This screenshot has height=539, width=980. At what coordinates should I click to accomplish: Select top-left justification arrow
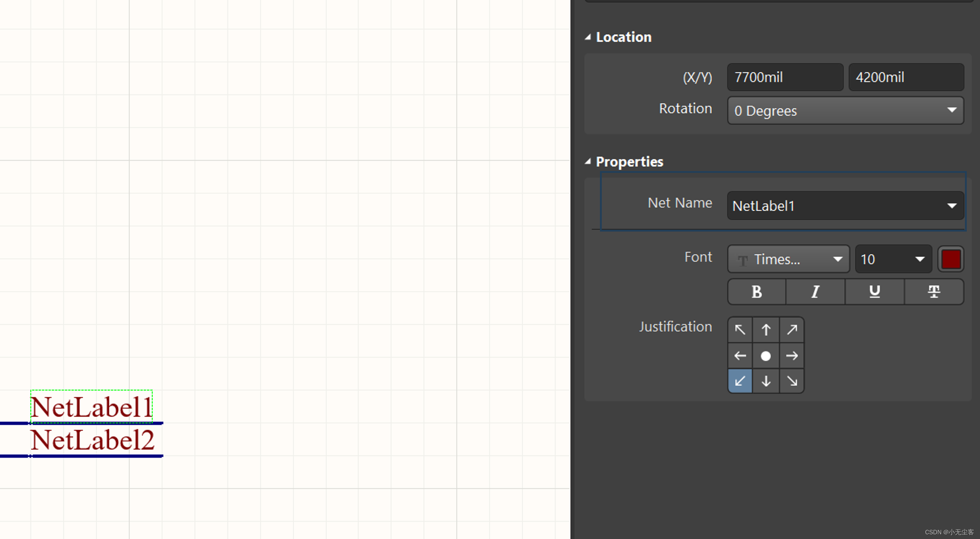coord(740,330)
